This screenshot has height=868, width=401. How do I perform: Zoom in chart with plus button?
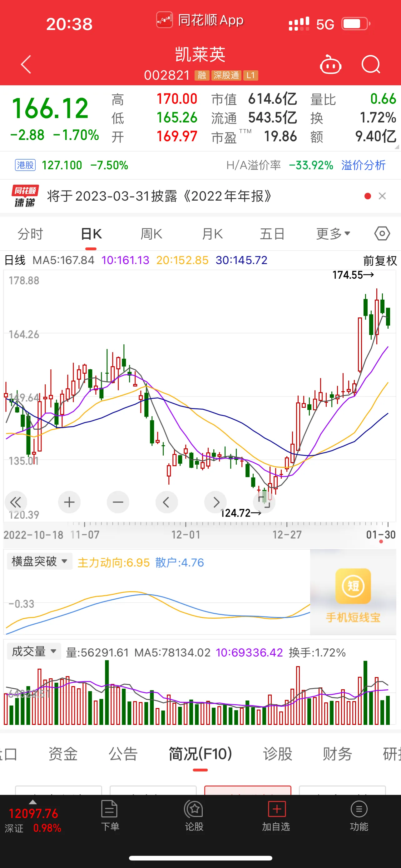pos(69,502)
